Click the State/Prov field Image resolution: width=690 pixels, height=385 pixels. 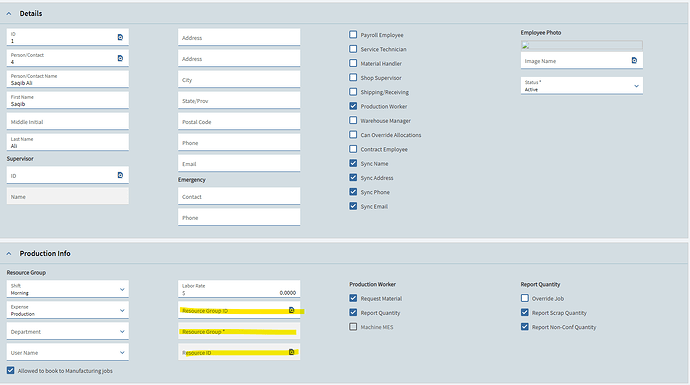(239, 100)
